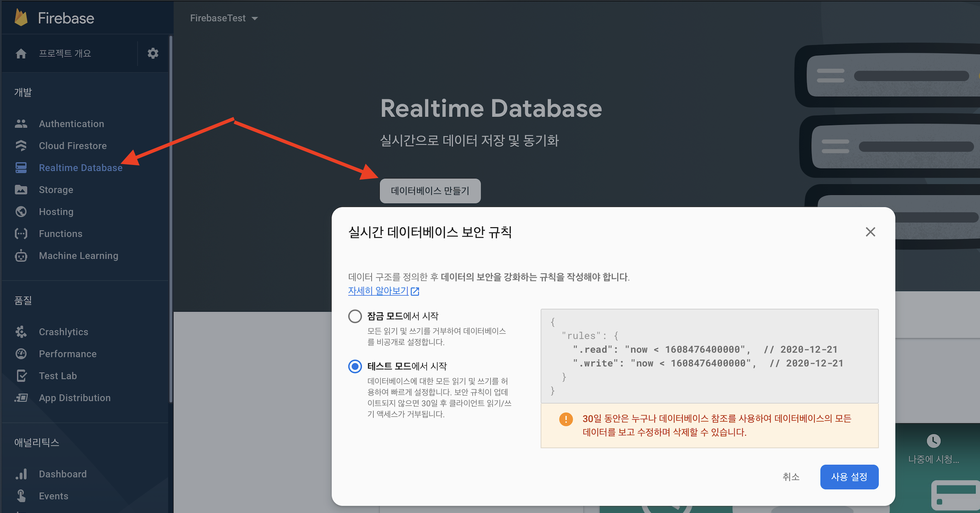The height and width of the screenshot is (513, 980).
Task: Click the Functions brackets icon
Action: (x=21, y=234)
